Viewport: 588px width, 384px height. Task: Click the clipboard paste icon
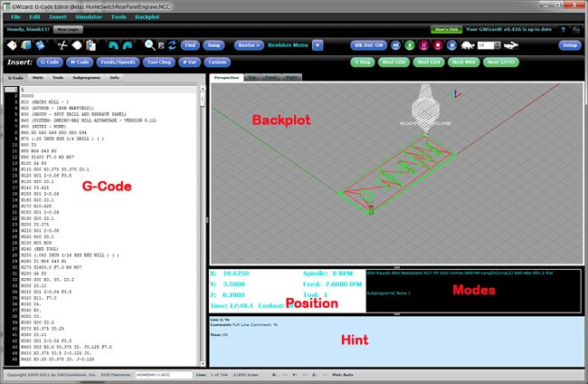(90, 45)
